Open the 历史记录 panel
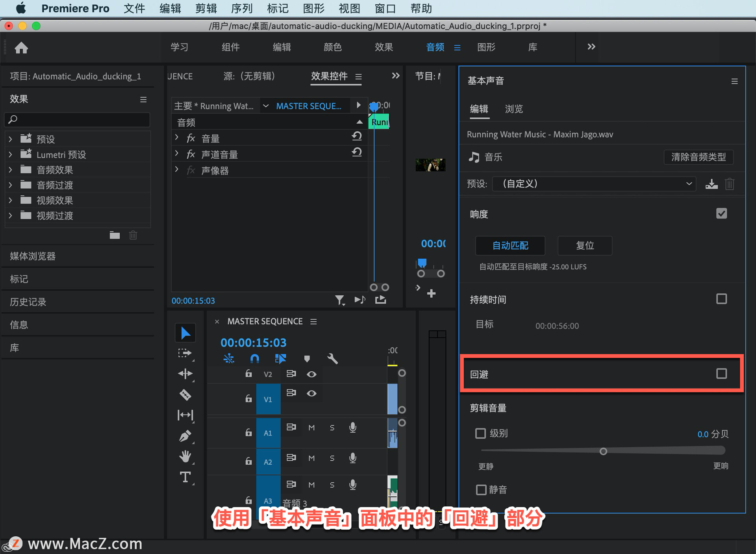The width and height of the screenshot is (756, 554). pos(28,302)
